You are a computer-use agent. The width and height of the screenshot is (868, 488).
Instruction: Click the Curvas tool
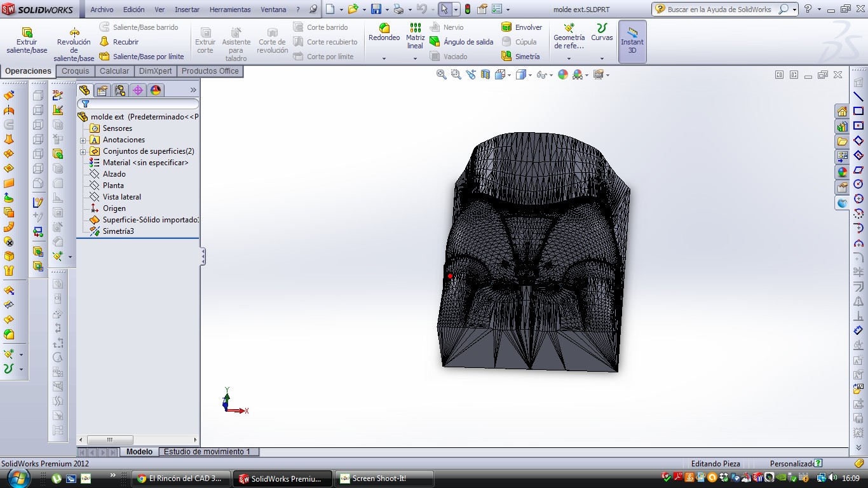pos(602,33)
